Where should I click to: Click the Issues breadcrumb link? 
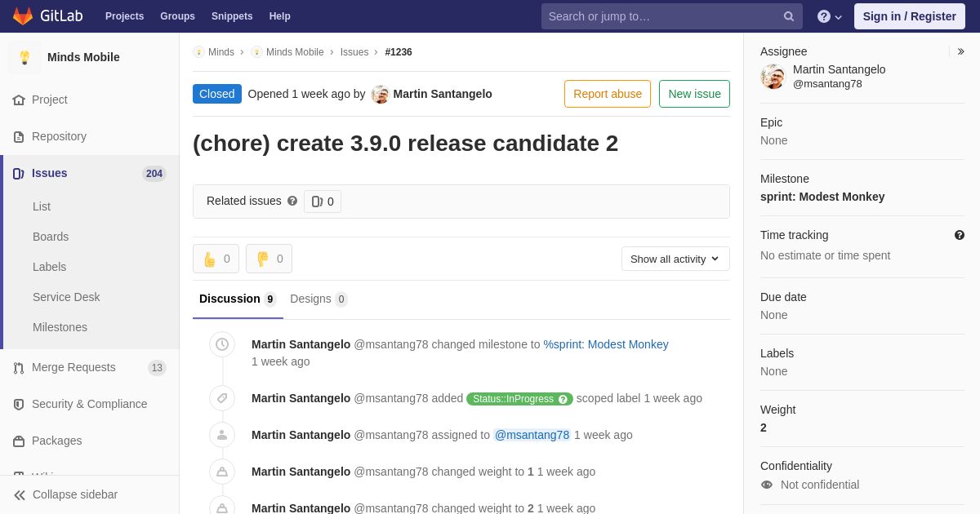[354, 52]
